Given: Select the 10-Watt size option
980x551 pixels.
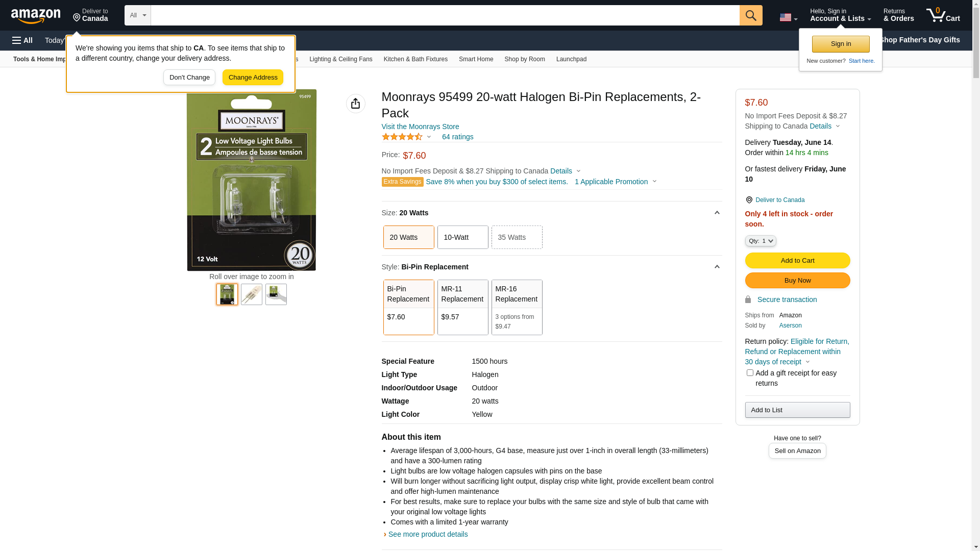Looking at the screenshot, I should 462,237.
